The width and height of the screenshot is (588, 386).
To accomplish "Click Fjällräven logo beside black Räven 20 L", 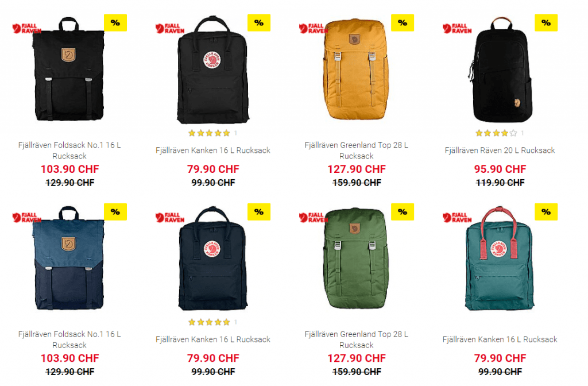I will (457, 29).
